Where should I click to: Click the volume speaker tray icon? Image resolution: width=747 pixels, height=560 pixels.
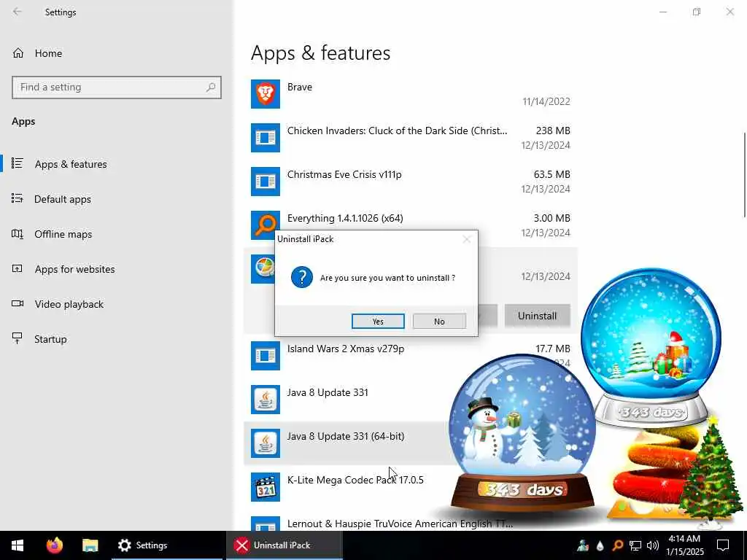click(653, 545)
